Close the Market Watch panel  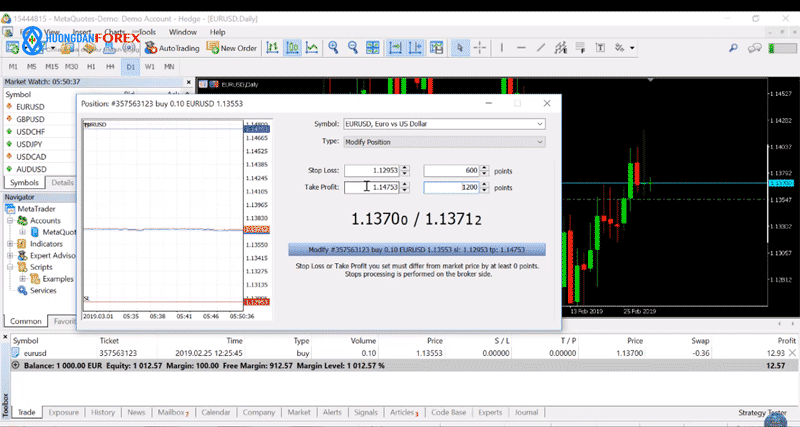189,82
